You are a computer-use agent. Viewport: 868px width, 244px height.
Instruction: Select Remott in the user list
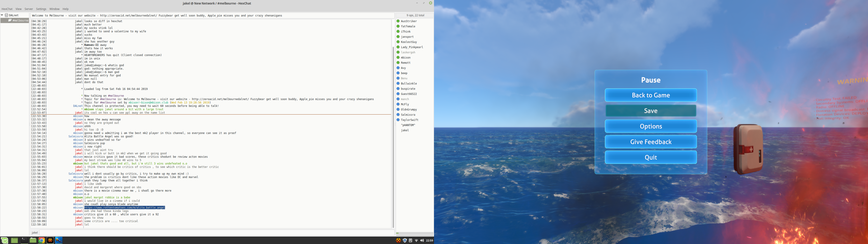tap(406, 63)
